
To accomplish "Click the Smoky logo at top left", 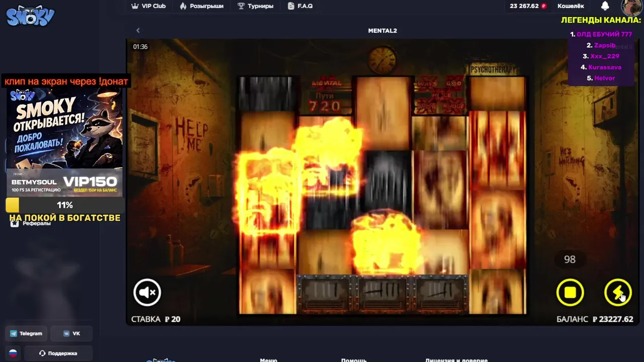I will pos(30,15).
